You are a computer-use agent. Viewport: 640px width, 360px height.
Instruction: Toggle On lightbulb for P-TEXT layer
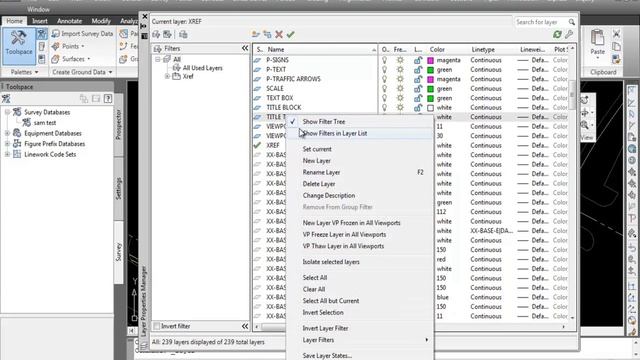tap(384, 69)
